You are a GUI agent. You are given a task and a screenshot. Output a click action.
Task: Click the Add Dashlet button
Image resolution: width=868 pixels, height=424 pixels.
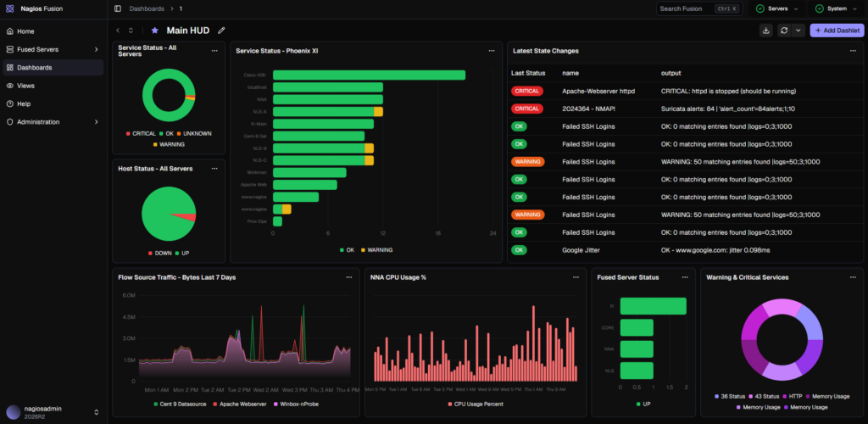coord(837,31)
